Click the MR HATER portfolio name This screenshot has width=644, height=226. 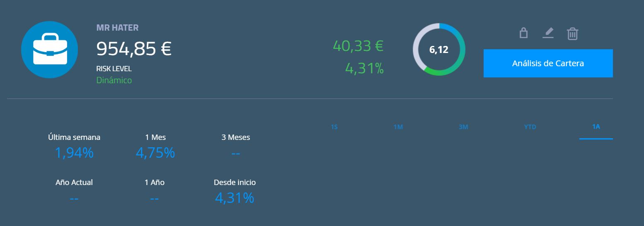[x=117, y=28]
